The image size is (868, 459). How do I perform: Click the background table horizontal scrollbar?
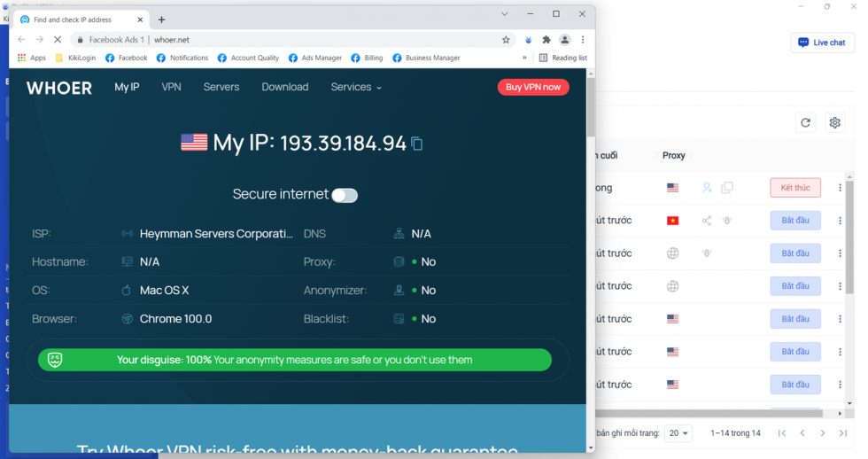click(x=709, y=413)
